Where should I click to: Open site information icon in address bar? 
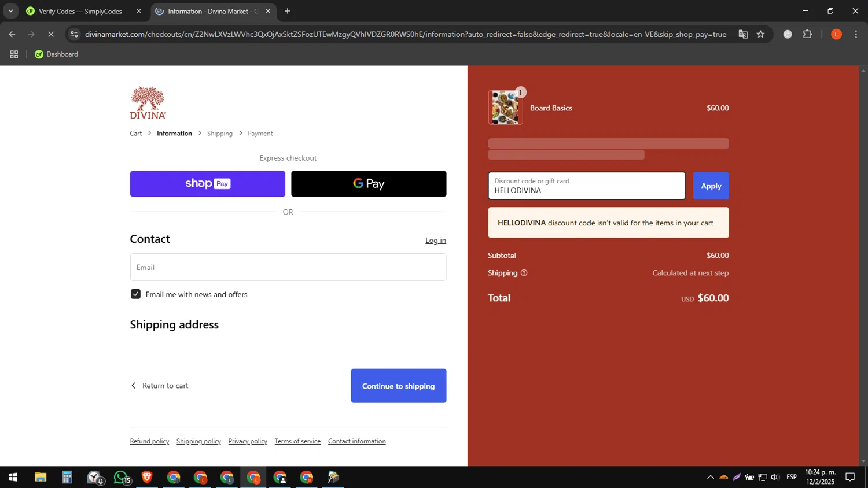(x=74, y=35)
